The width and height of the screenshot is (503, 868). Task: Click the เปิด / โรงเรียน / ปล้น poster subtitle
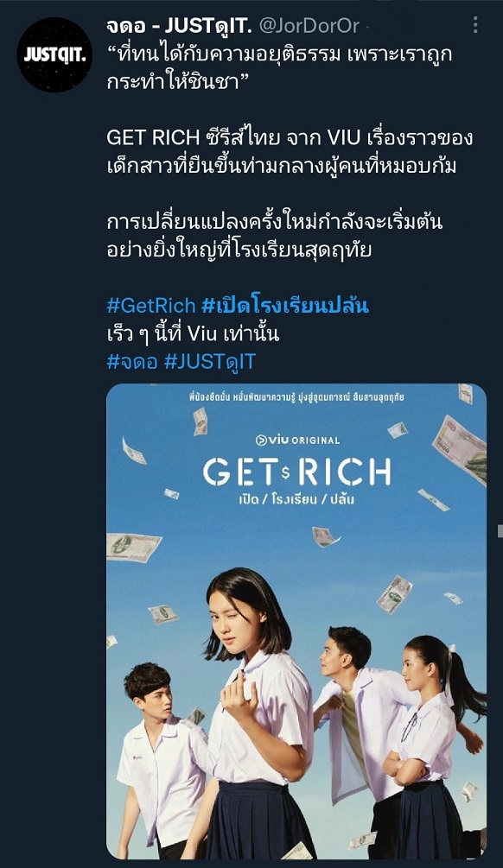click(x=298, y=499)
